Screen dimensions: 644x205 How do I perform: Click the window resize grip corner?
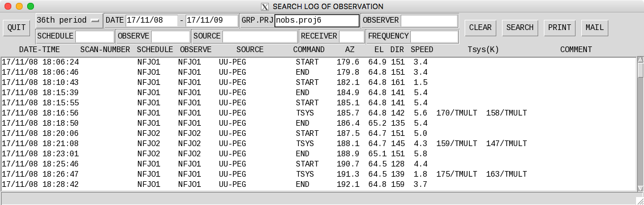click(x=640, y=201)
